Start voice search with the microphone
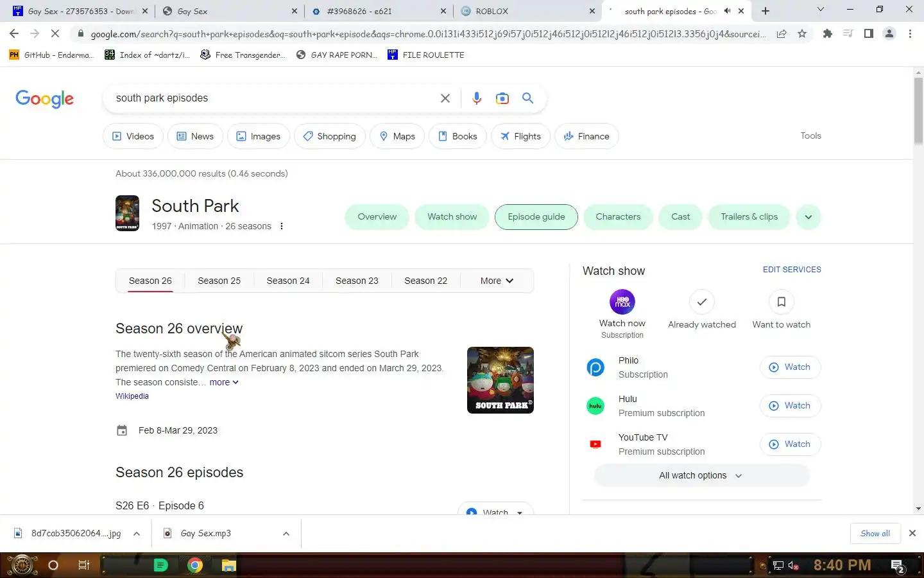 point(476,98)
